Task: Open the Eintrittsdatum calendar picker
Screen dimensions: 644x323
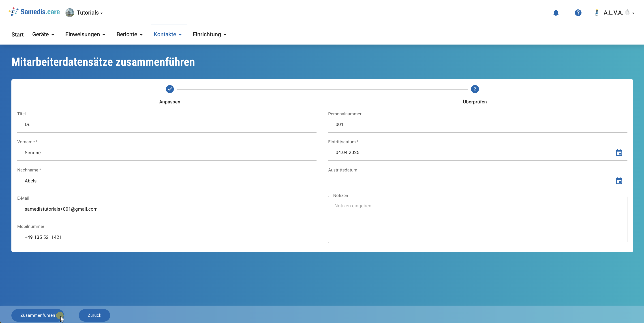Action: (x=619, y=152)
